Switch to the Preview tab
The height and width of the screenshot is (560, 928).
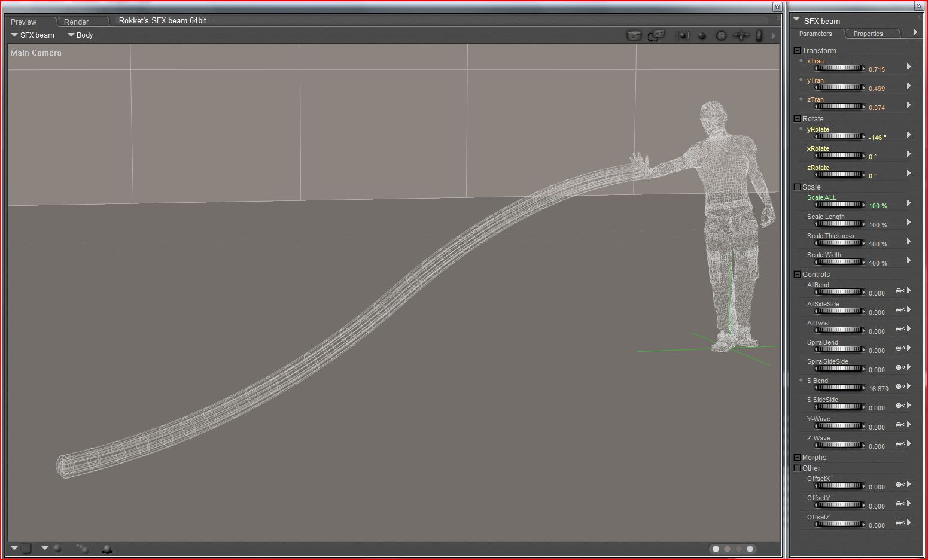pyautogui.click(x=24, y=22)
